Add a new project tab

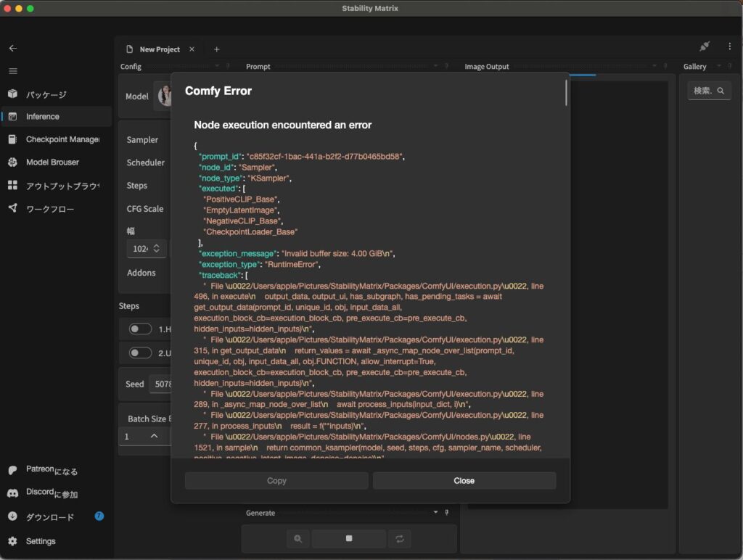click(216, 49)
